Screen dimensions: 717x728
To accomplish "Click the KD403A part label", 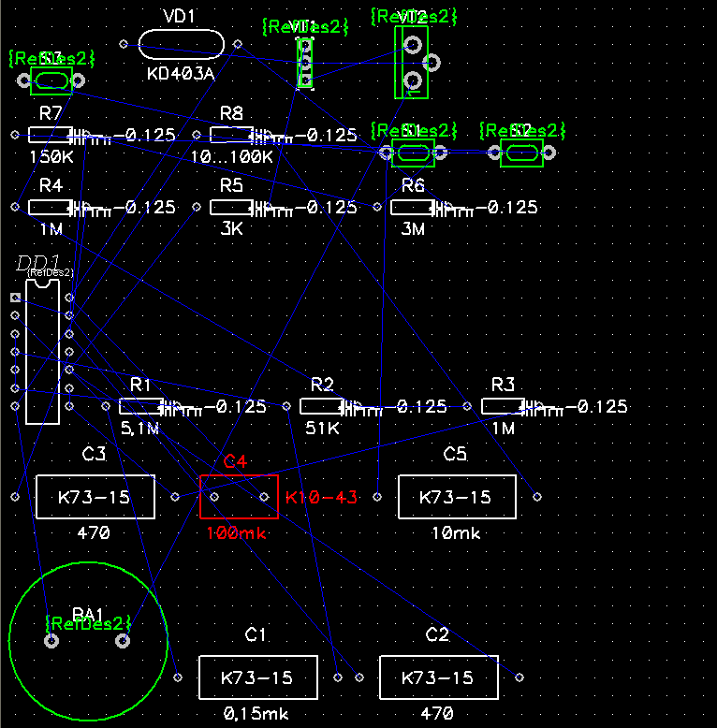I will click(x=181, y=73).
